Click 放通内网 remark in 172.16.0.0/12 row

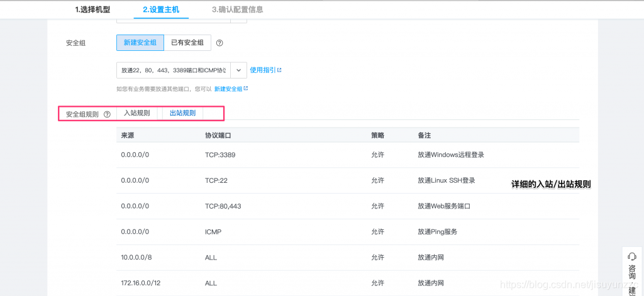pyautogui.click(x=431, y=283)
